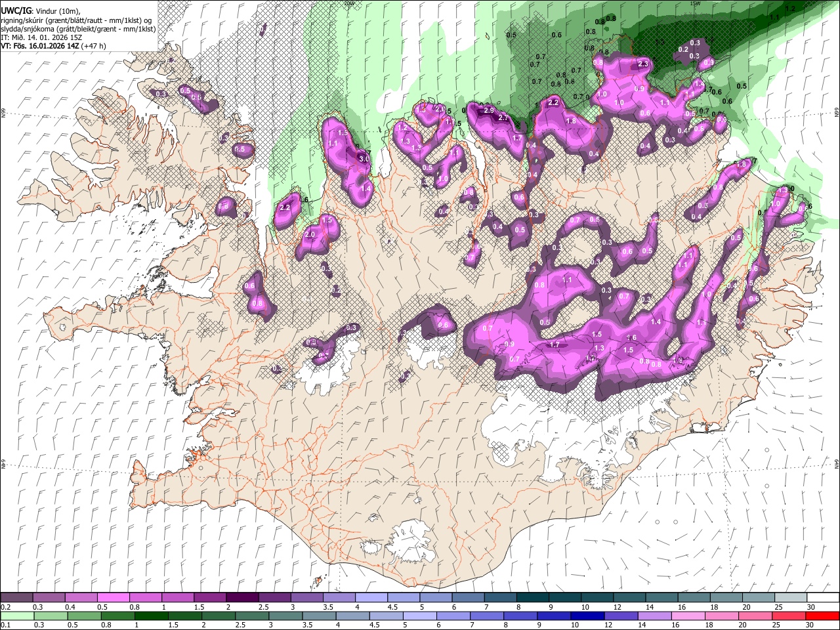The image size is (840, 630).
Task: Click the light pink 16 swatch in lower scale
Action: [x=688, y=616]
